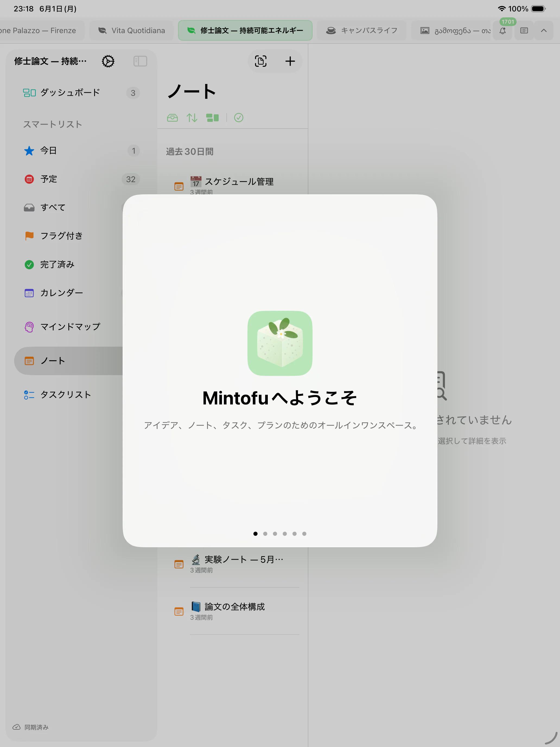
Task: Click the reader panel icon in tab bar
Action: pyautogui.click(x=524, y=30)
